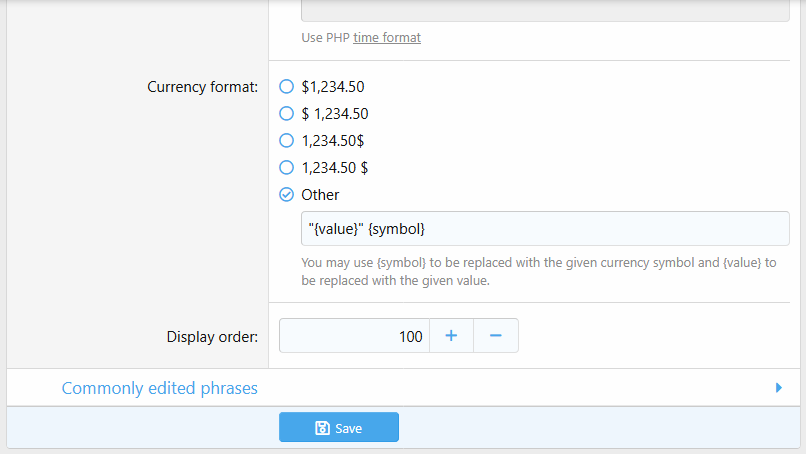This screenshot has height=454, width=806.
Task: Click the "Display order:" label
Action: click(212, 337)
